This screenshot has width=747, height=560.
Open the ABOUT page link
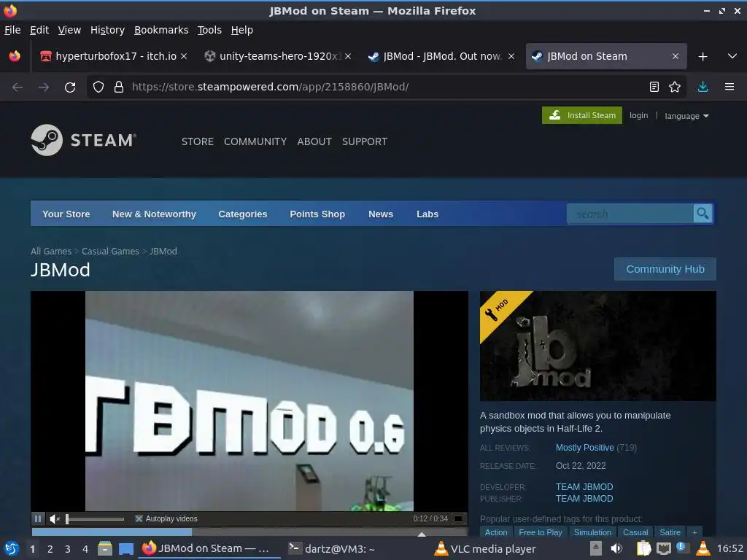pos(314,141)
